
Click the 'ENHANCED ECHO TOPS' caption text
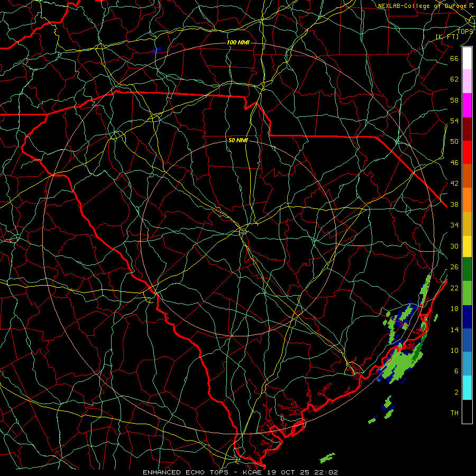(186, 472)
